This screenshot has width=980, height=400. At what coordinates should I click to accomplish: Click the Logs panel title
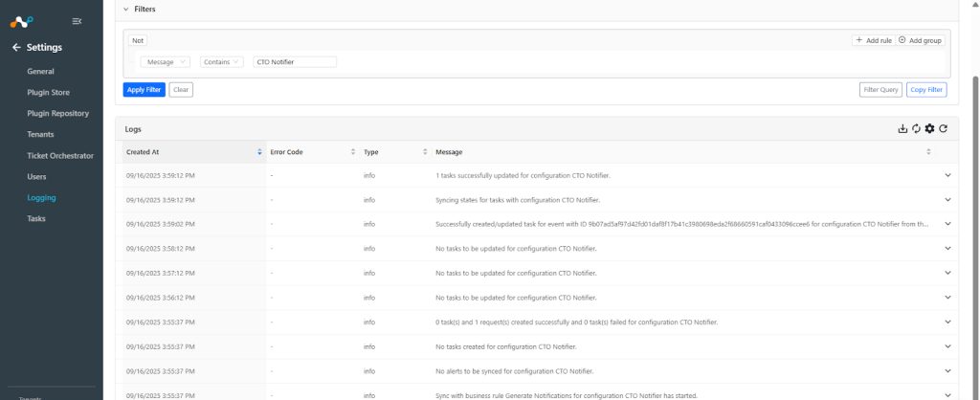tap(134, 129)
